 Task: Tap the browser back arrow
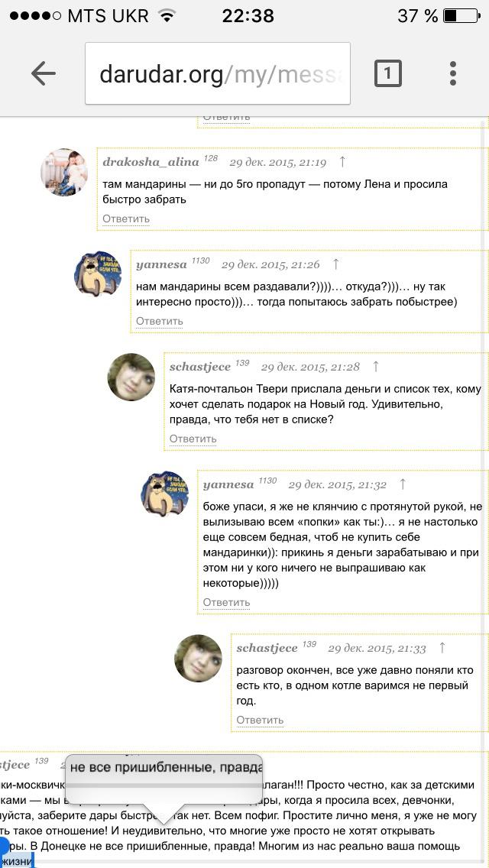pyautogui.click(x=44, y=73)
